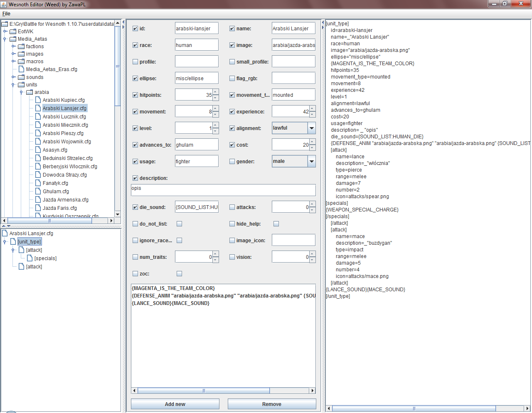532x413 pixels.
Task: Select Arabski Lucznik.cfg in file tree
Action: 64,117
